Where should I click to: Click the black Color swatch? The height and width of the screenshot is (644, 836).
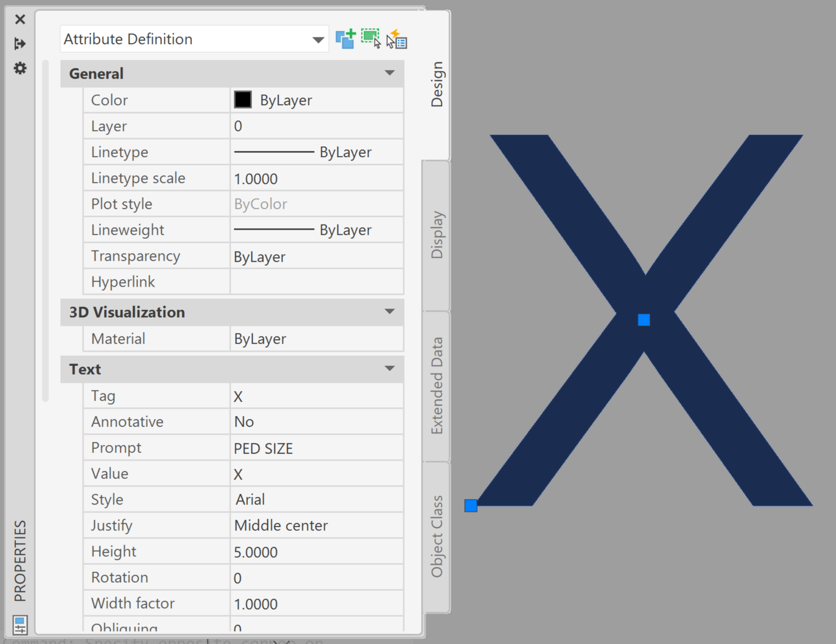point(243,100)
